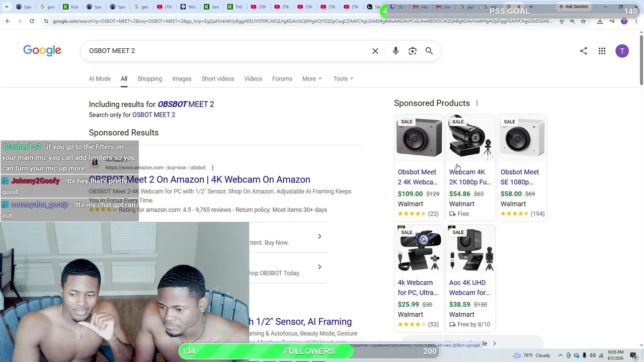Open the '1/2" Sensor, AI Framing' result title
This screenshot has width=644, height=362.
click(x=300, y=322)
